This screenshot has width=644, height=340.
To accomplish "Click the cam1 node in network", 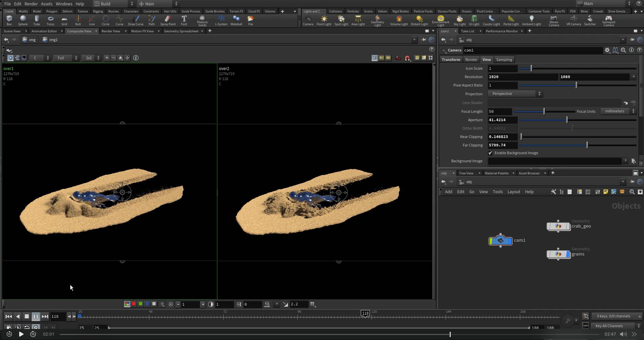I will tap(501, 241).
